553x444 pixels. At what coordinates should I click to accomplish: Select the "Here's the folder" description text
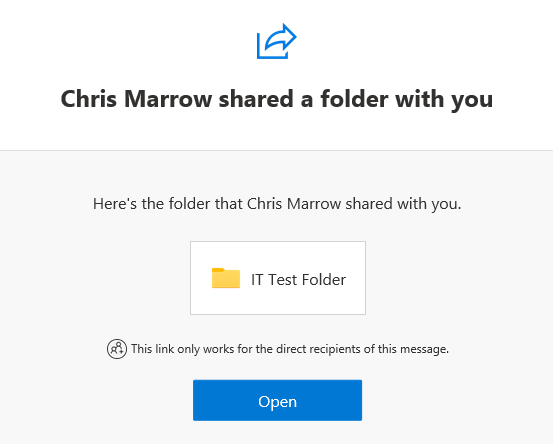pos(277,204)
